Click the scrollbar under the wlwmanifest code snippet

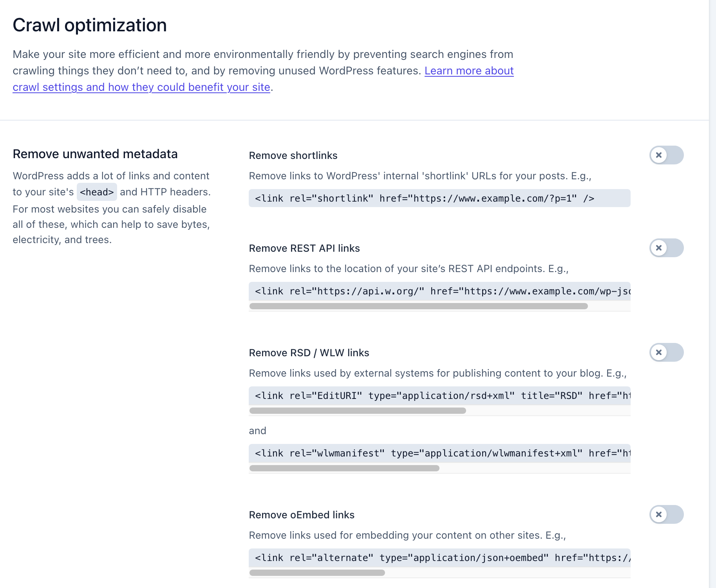pos(344,468)
